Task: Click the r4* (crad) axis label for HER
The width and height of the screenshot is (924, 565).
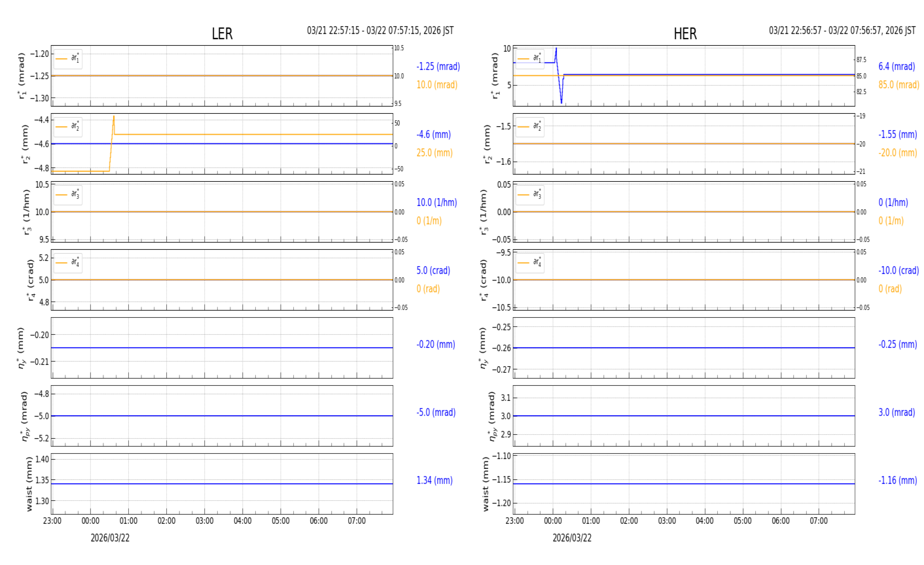Action: coord(484,280)
